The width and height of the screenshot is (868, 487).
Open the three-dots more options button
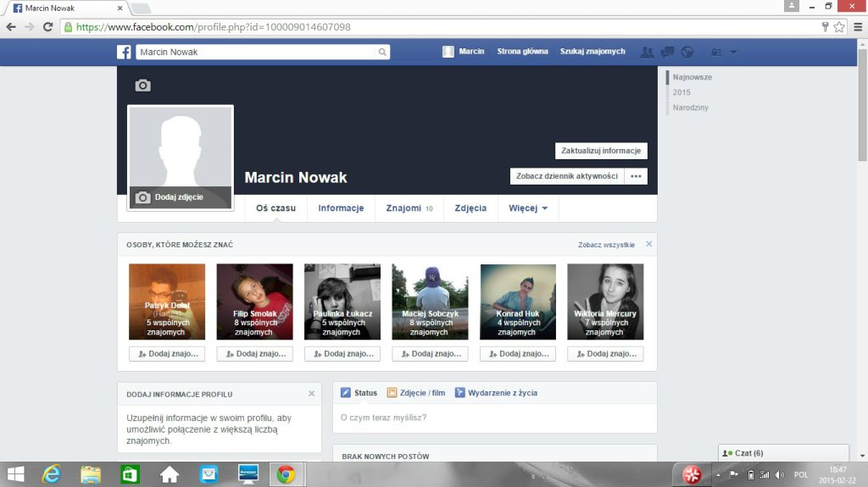pos(636,176)
